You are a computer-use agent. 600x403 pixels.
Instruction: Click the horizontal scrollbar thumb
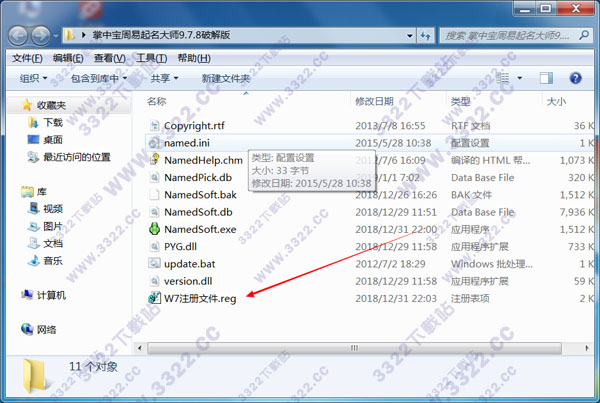354,348
